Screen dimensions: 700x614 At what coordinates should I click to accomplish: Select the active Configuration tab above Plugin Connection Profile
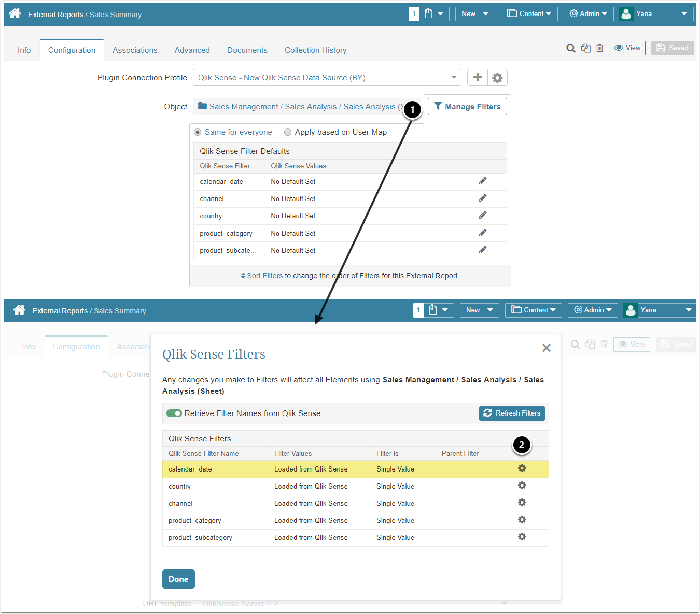[x=72, y=50]
